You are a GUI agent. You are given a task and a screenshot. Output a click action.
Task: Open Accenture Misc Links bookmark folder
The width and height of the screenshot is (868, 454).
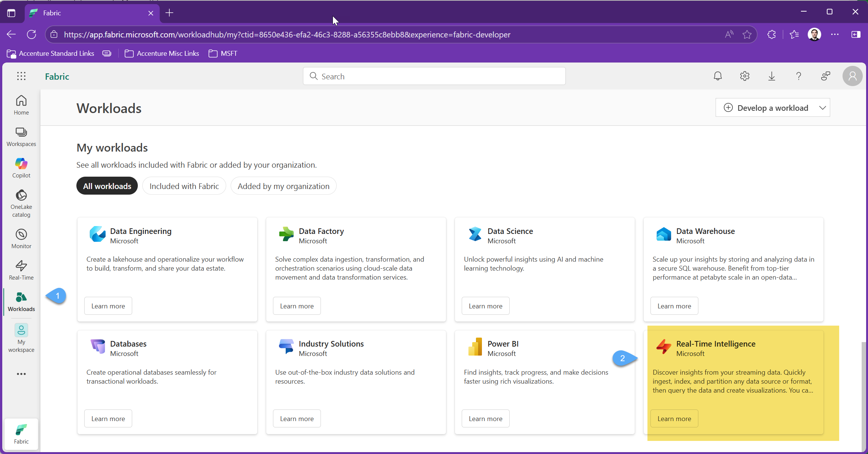(x=162, y=54)
